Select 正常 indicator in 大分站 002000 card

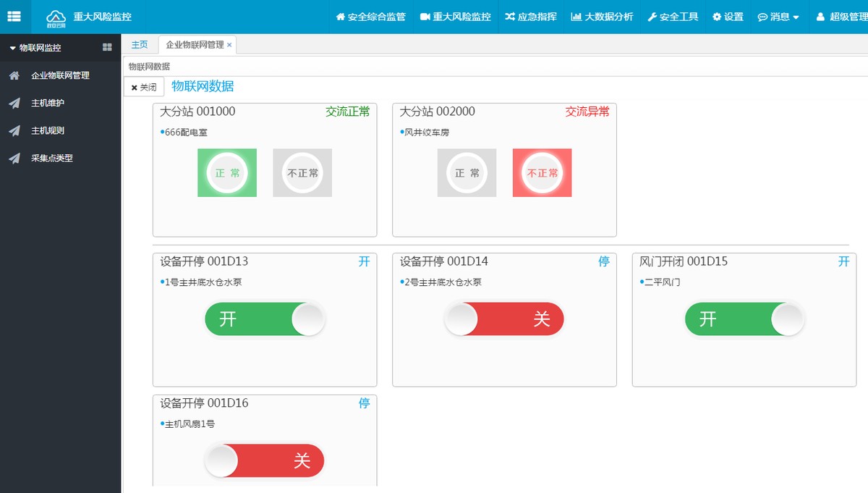(467, 172)
